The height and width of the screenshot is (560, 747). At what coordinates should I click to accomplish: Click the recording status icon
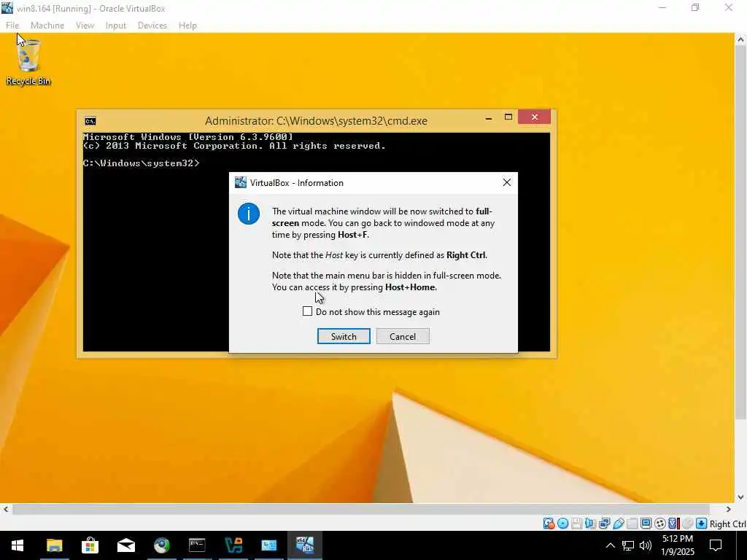(659, 524)
